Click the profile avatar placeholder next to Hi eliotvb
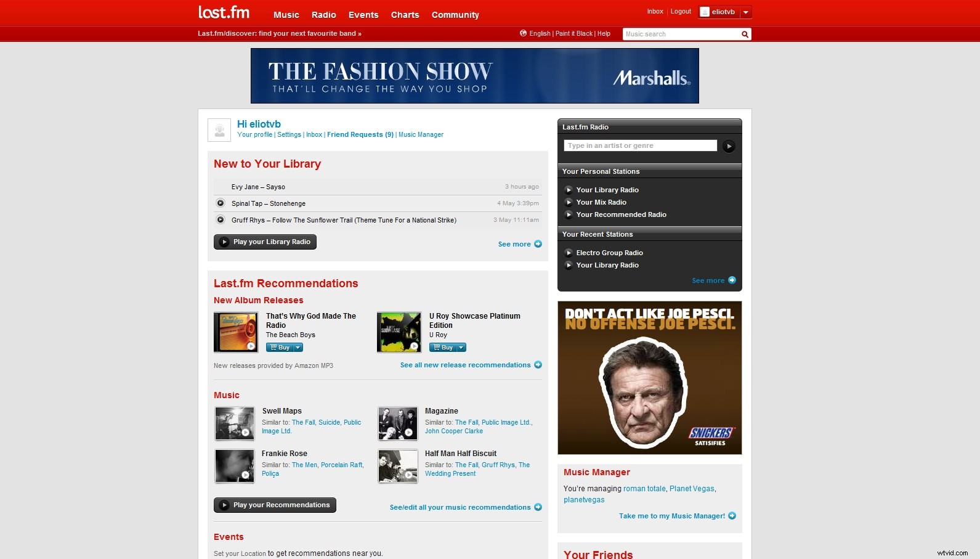 [x=219, y=130]
